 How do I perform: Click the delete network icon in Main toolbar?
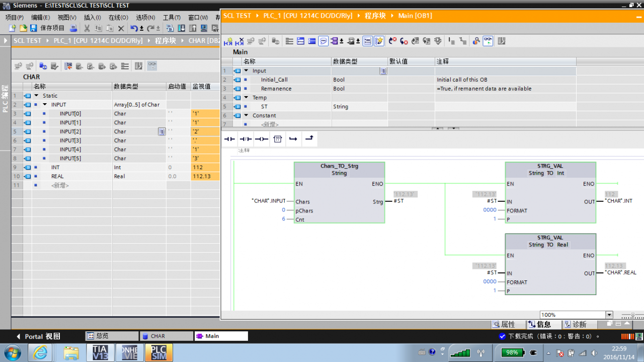[240, 41]
